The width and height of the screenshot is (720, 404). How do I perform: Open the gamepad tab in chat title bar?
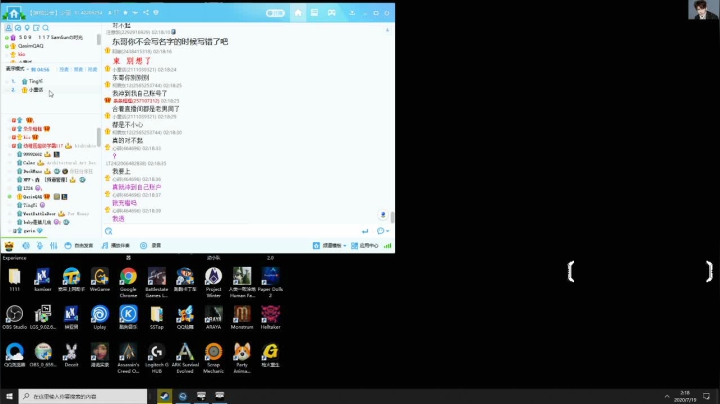coord(332,13)
